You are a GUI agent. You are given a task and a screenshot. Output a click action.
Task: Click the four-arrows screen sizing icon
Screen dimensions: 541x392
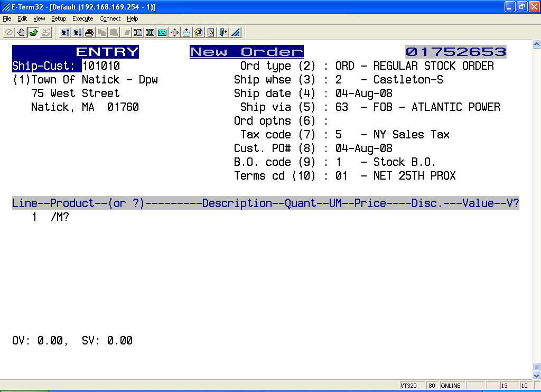174,33
